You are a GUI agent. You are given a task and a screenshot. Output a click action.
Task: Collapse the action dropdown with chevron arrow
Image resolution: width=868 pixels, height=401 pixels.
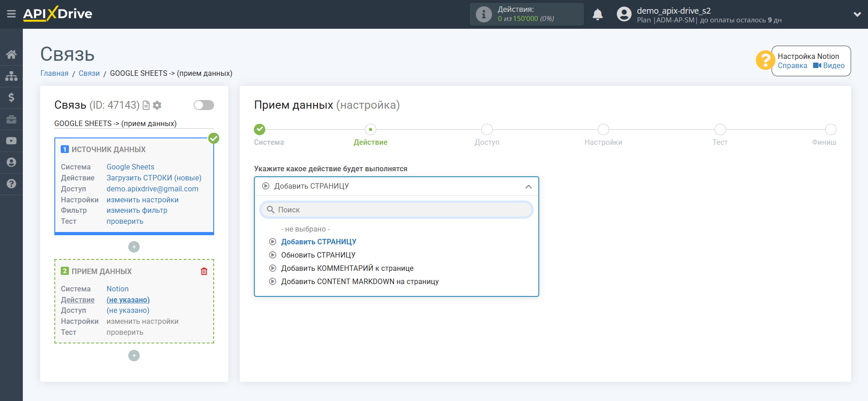pyautogui.click(x=528, y=186)
